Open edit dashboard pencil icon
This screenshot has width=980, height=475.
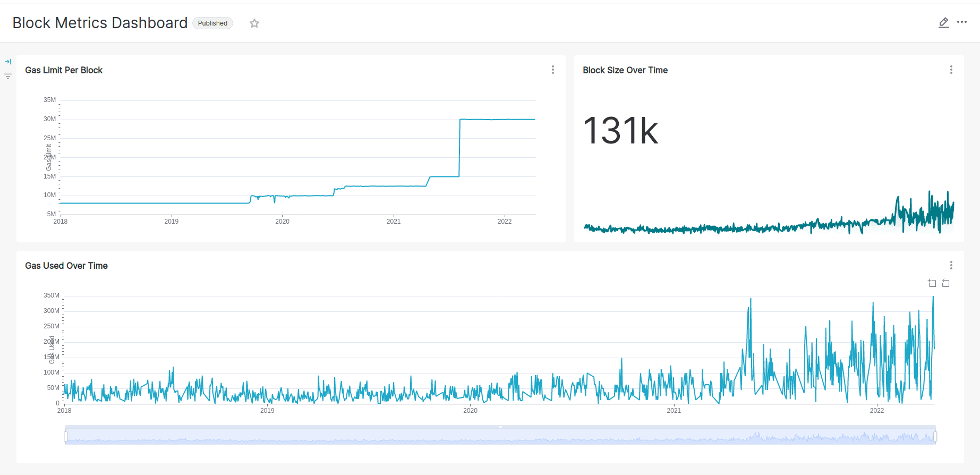[x=943, y=22]
